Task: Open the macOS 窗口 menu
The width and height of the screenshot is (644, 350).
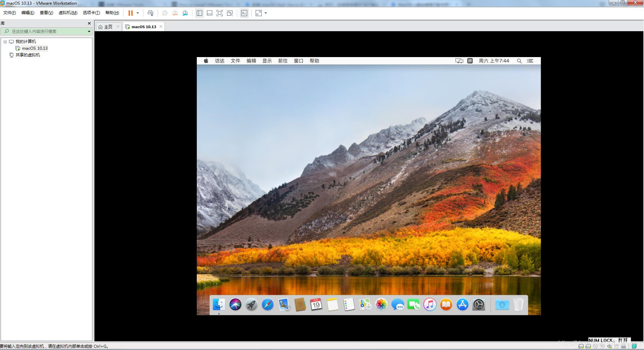Action: coord(299,61)
